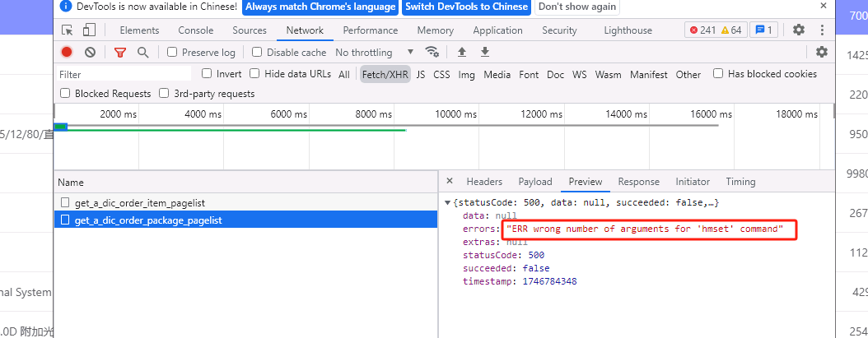This screenshot has width=868, height=338.
Task: Click the info icon in language banner
Action: tap(66, 6)
